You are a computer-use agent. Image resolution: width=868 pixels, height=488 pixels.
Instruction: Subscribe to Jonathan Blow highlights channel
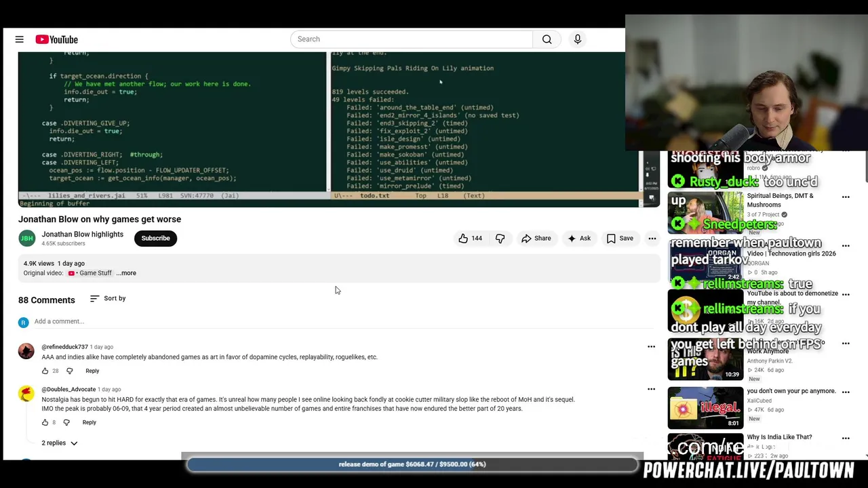[x=155, y=239]
